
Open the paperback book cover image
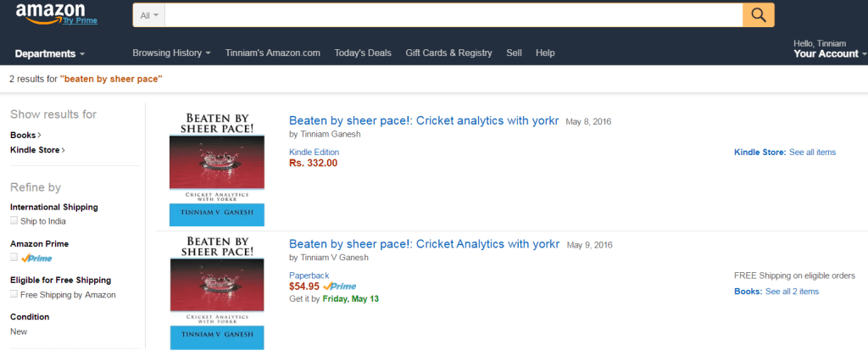point(217,292)
